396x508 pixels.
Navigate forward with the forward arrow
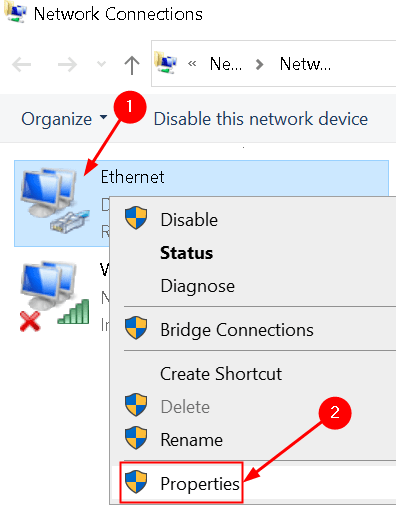coord(67,64)
